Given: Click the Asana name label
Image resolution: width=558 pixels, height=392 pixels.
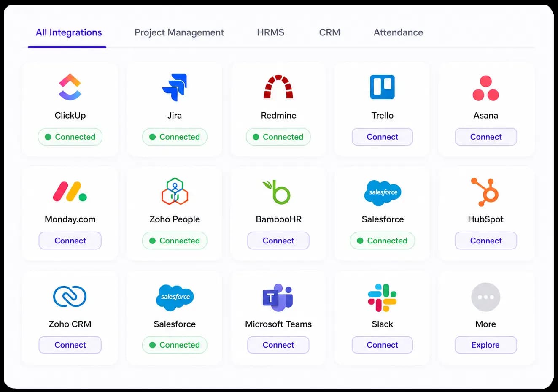Looking at the screenshot, I should click(x=486, y=115).
